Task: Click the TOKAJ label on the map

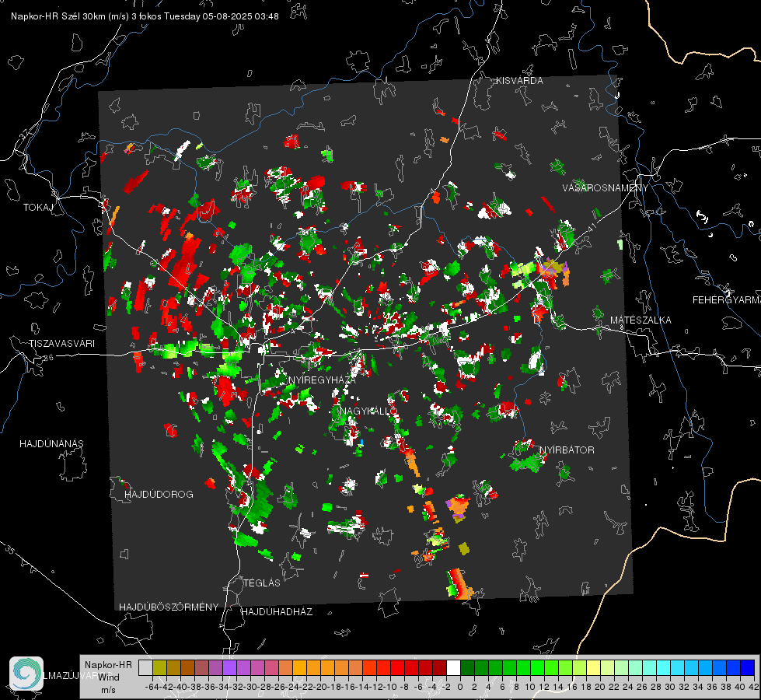Action: click(x=38, y=208)
